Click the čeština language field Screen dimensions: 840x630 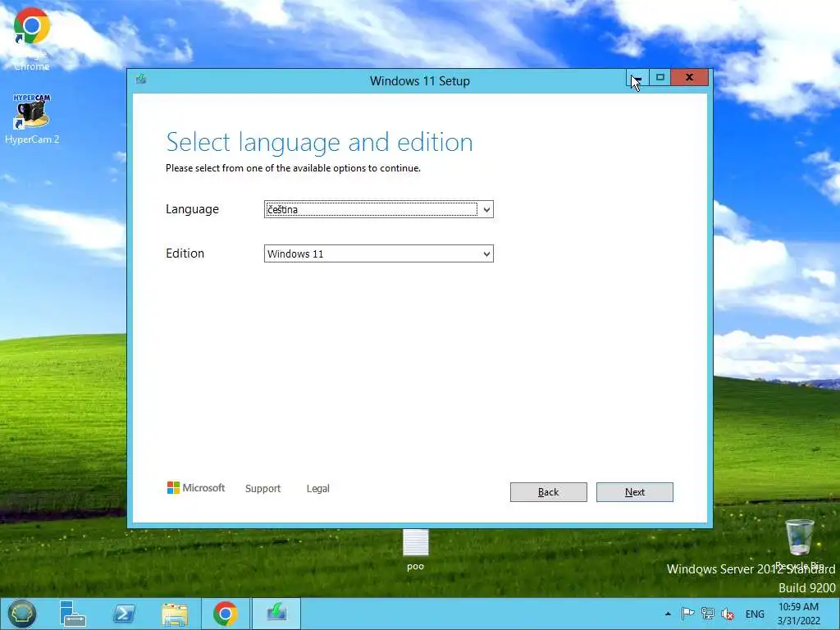coord(379,209)
